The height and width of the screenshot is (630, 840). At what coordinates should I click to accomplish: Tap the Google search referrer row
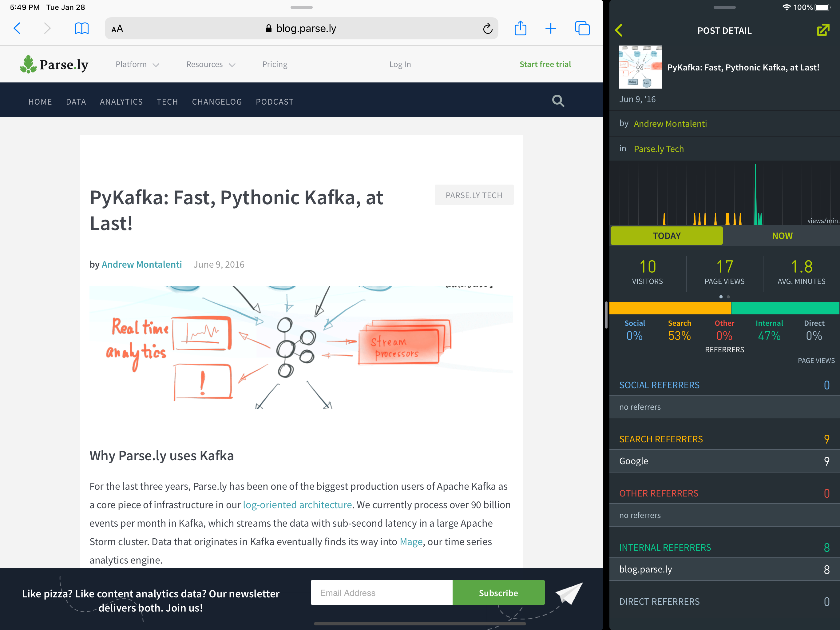[724, 461]
